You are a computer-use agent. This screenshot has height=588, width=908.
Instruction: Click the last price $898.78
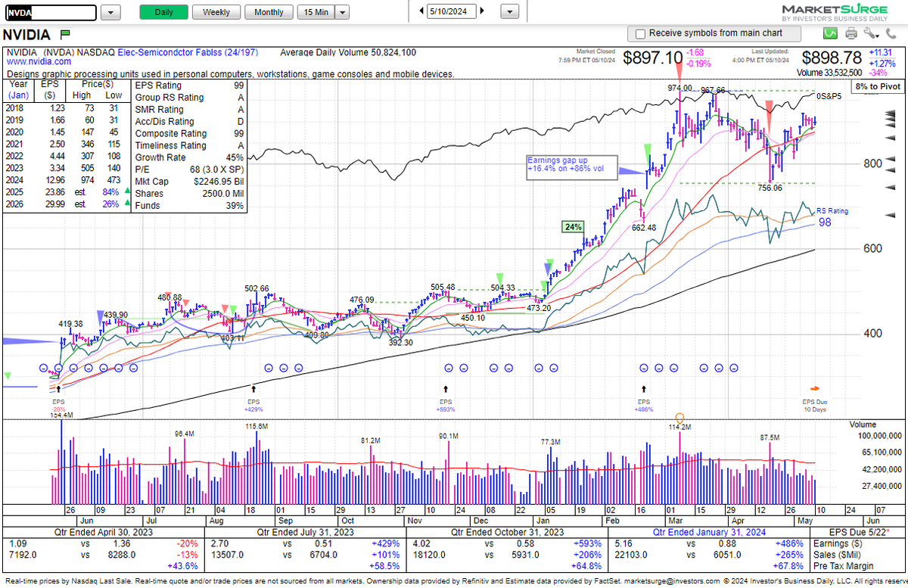(x=831, y=58)
